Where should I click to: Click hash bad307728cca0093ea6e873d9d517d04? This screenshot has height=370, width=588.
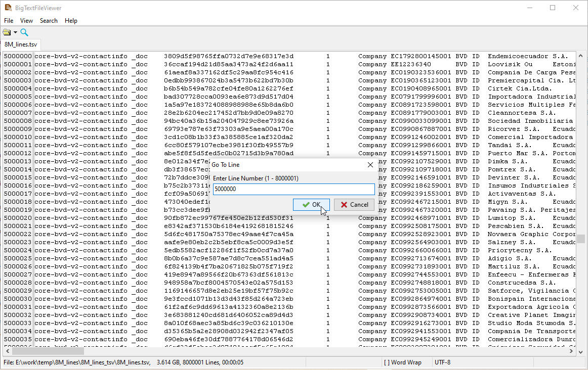pos(229,97)
